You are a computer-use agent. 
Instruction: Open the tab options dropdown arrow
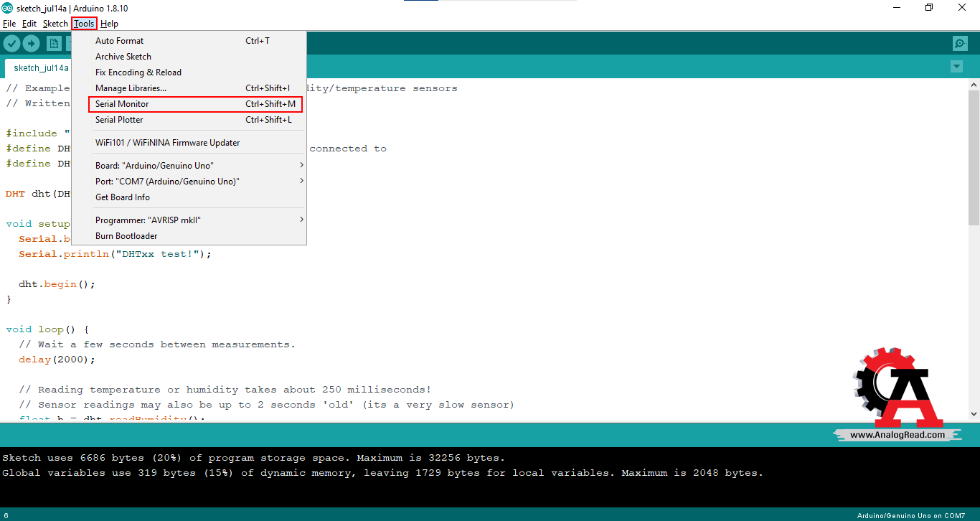956,67
